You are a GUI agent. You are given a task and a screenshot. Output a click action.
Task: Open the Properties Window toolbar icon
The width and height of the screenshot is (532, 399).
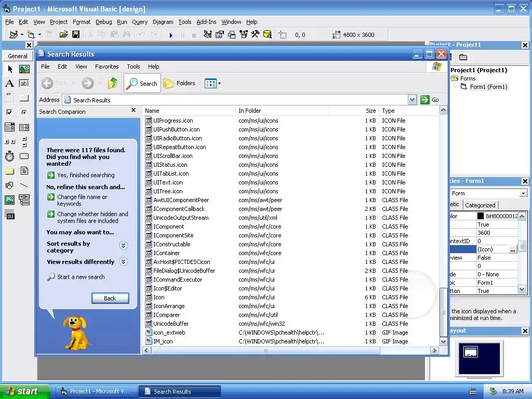pos(220,34)
